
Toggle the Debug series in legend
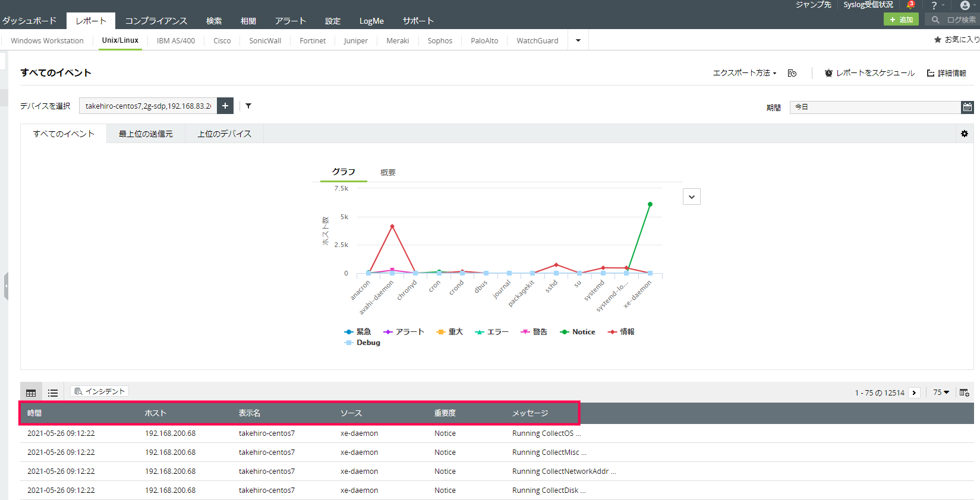coord(363,343)
